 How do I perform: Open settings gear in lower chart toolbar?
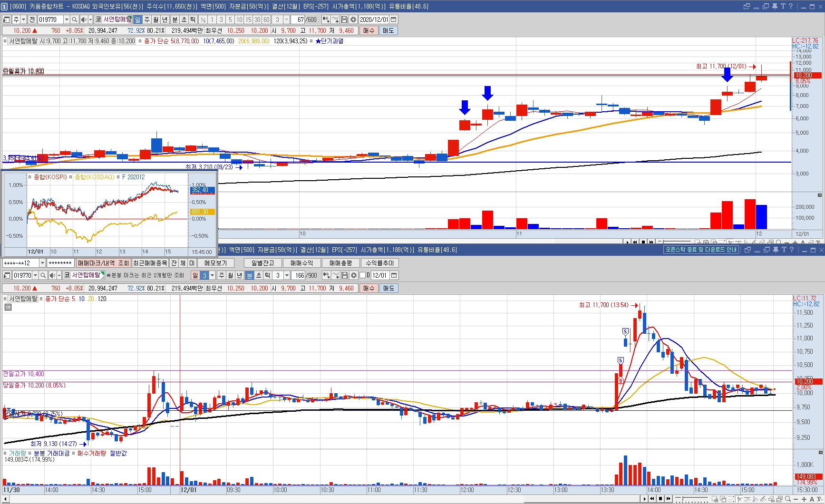tap(354, 275)
